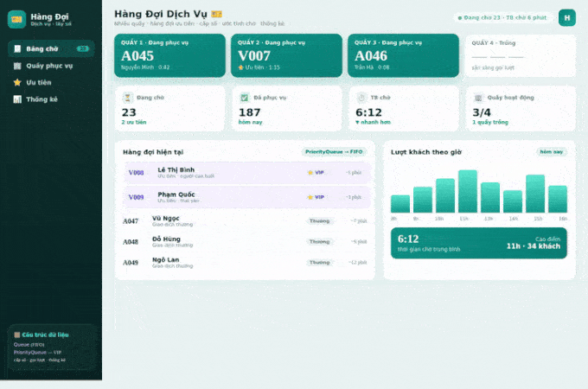The height and width of the screenshot is (389, 588).
Task: Open the Thống kê sidebar item
Action: click(x=51, y=99)
